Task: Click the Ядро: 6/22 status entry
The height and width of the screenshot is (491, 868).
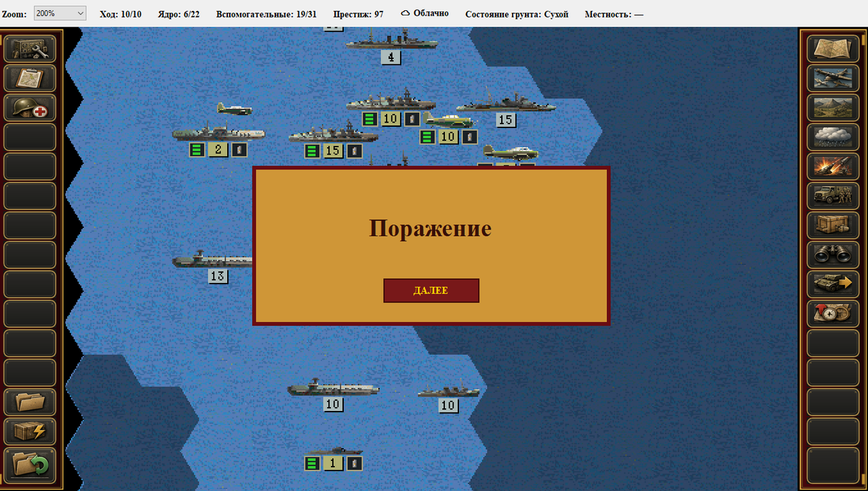Action: pyautogui.click(x=179, y=14)
